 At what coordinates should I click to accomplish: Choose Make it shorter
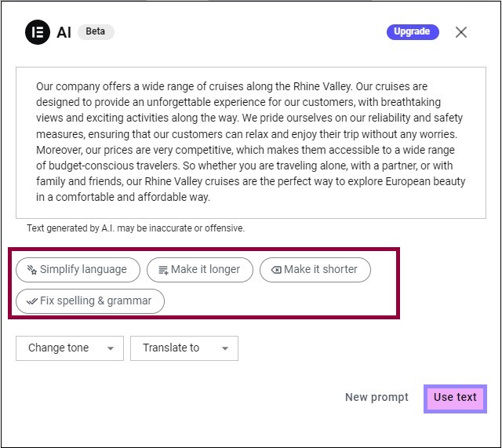pyautogui.click(x=315, y=270)
